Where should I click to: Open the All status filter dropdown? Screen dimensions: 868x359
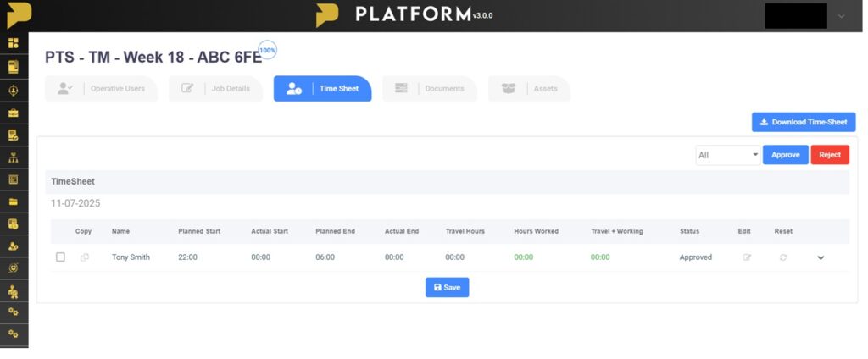pos(728,155)
